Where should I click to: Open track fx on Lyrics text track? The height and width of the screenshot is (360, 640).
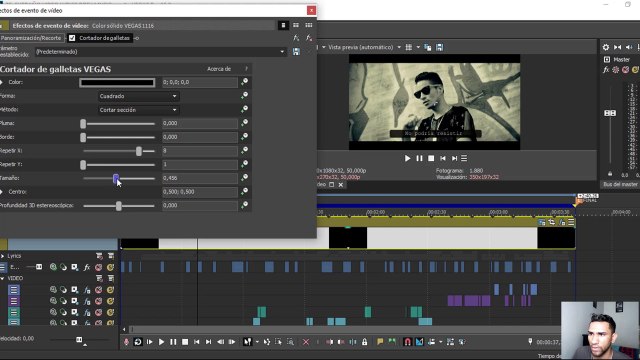(87, 267)
